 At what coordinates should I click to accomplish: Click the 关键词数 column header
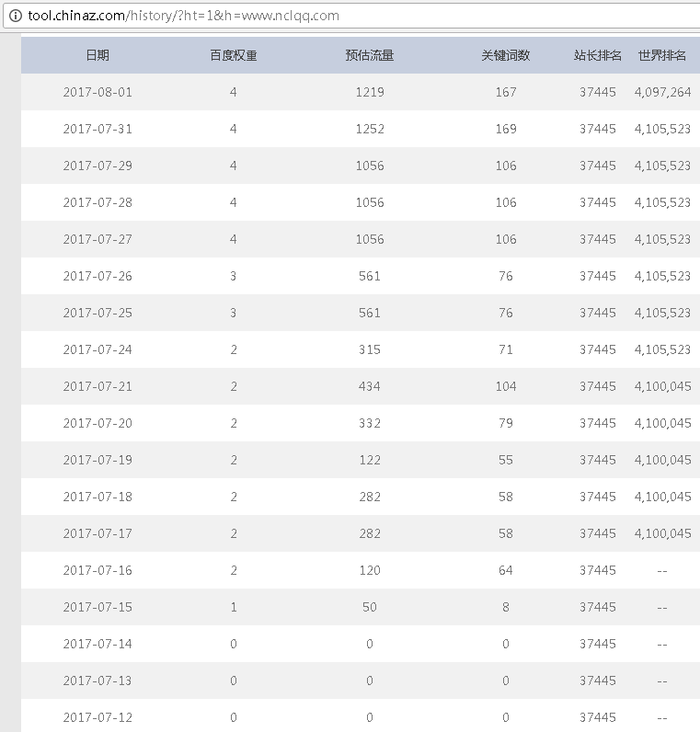click(506, 55)
